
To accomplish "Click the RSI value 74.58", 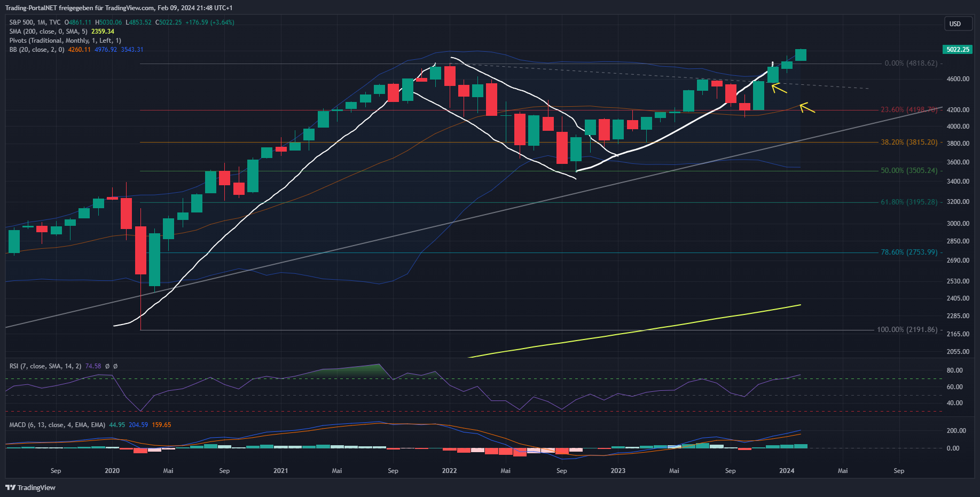I will pos(93,366).
